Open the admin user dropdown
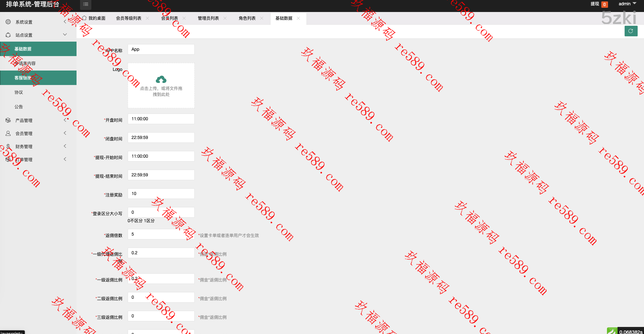This screenshot has width=644, height=334. [x=627, y=4]
